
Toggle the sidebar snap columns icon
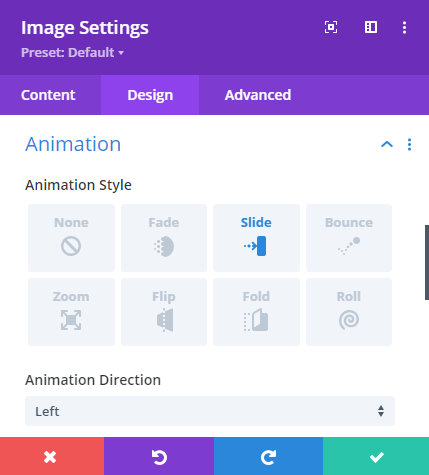(x=371, y=27)
